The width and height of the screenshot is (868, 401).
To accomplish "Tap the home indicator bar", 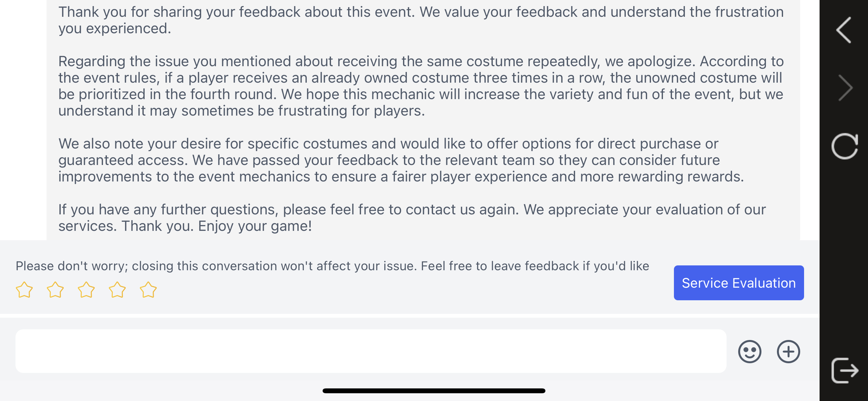I will pyautogui.click(x=434, y=391).
